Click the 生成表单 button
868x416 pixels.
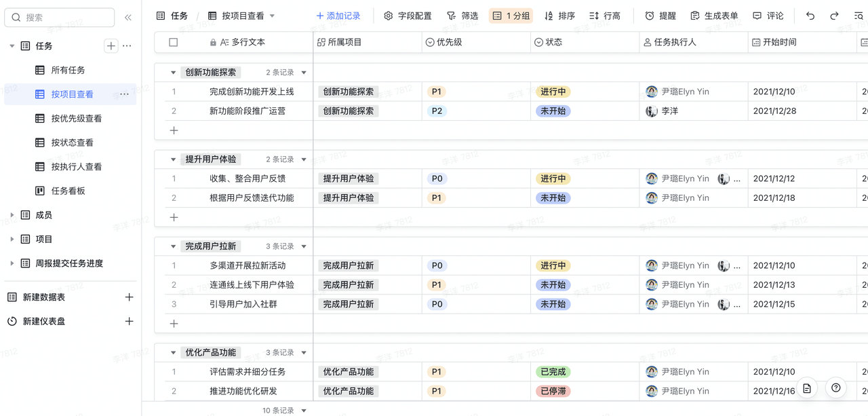714,16
